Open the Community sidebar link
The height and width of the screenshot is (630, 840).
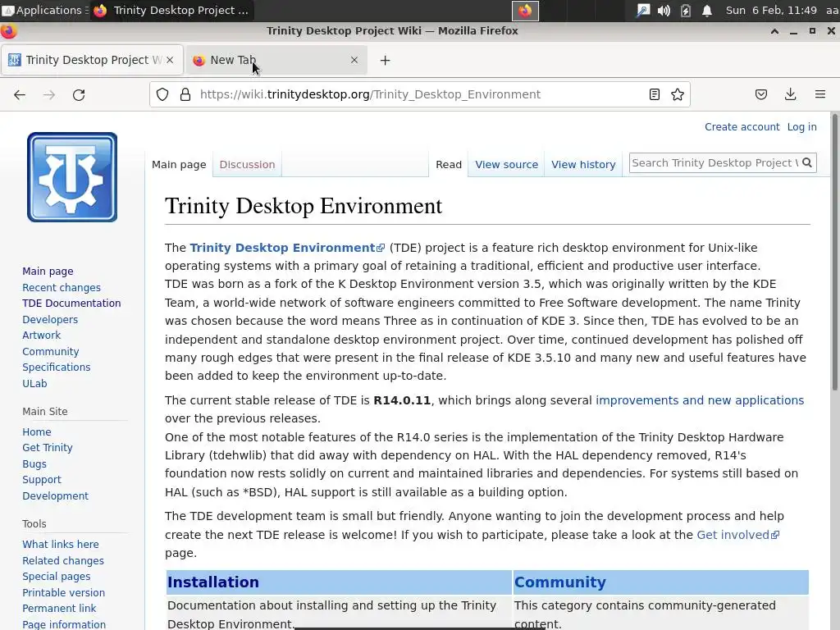click(x=50, y=351)
